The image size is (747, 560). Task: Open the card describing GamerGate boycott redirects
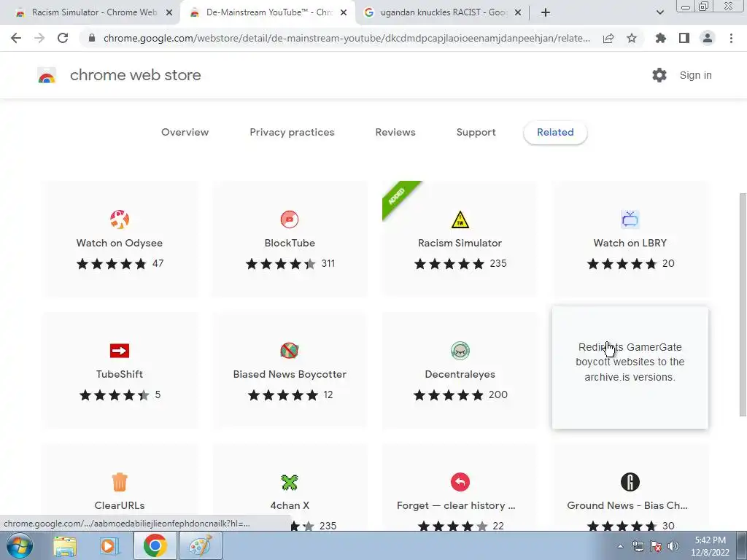(x=630, y=367)
